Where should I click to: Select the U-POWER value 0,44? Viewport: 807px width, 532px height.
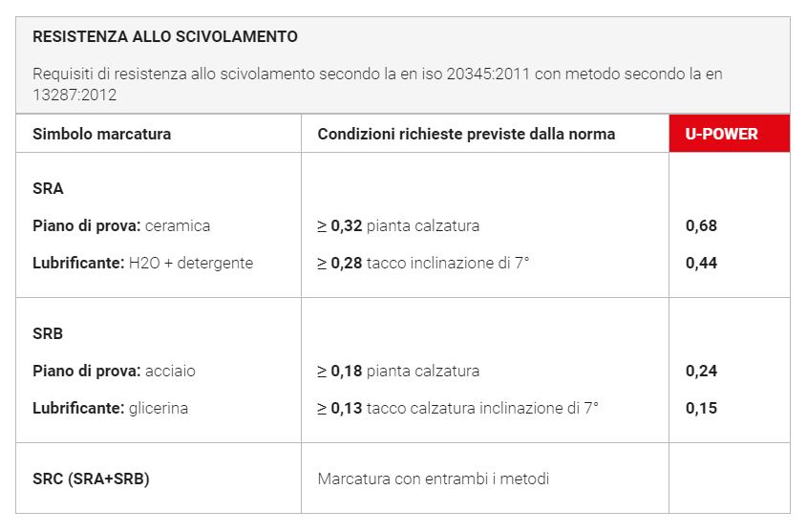click(701, 263)
